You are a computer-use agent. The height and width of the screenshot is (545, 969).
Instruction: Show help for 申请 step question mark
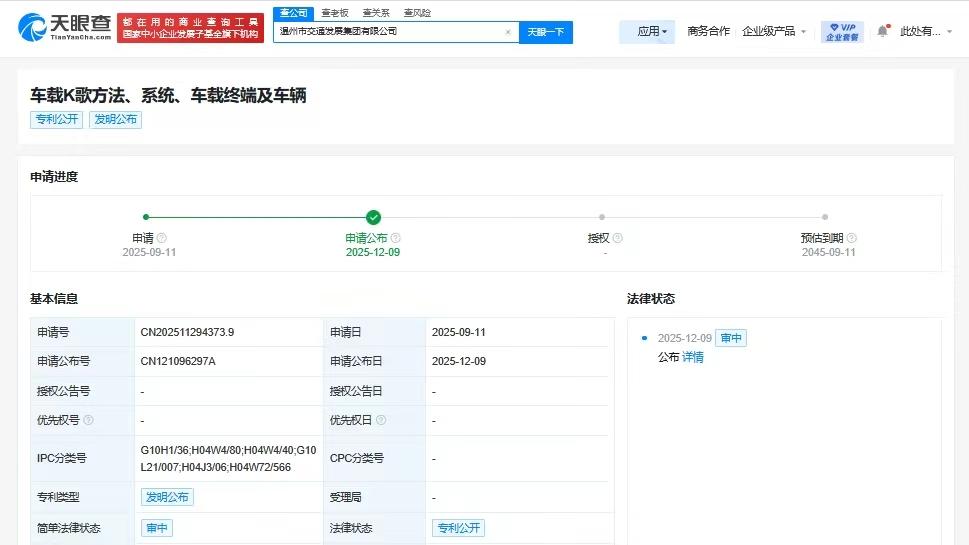click(x=162, y=238)
